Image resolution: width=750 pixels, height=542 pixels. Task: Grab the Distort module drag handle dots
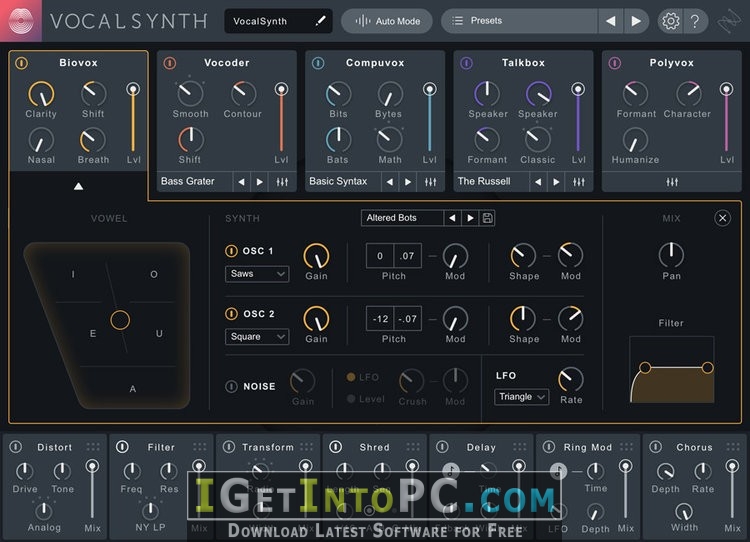click(x=93, y=447)
